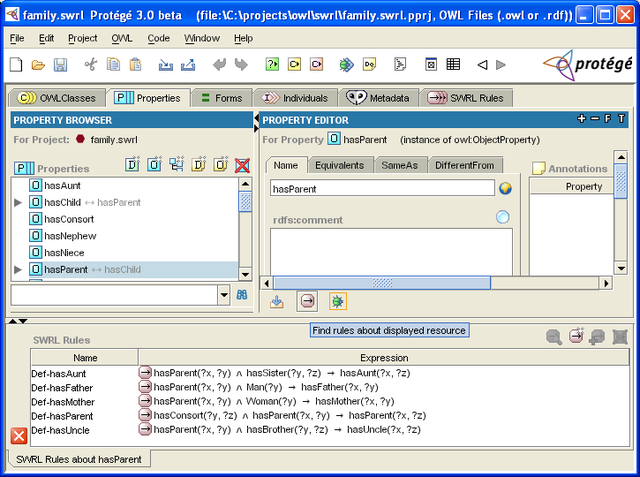640x477 pixels.
Task: Open the SameAs tab
Action: pyautogui.click(x=400, y=165)
